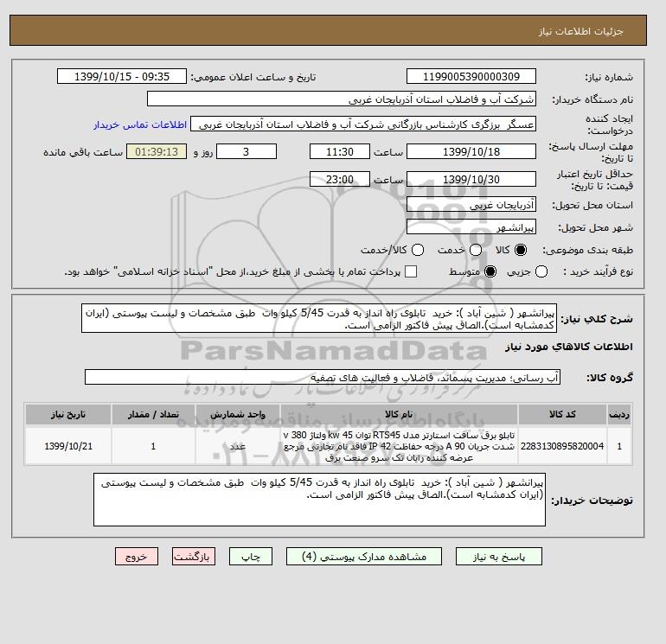Select the product code 2283130895820004 cell
Viewport: 666px width, 644px height.
click(562, 446)
